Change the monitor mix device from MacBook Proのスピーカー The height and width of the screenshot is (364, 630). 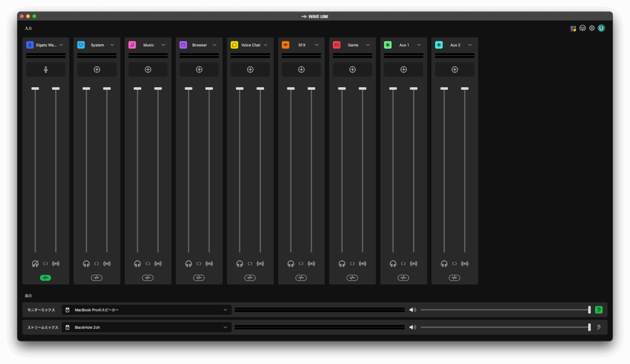tap(146, 309)
